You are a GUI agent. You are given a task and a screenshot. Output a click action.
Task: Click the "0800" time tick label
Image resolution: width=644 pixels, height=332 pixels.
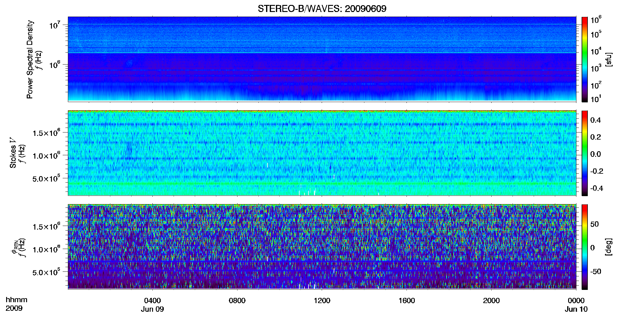tap(237, 300)
